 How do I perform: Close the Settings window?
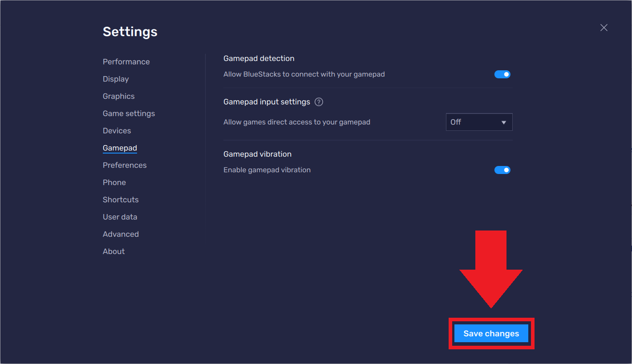[604, 28]
